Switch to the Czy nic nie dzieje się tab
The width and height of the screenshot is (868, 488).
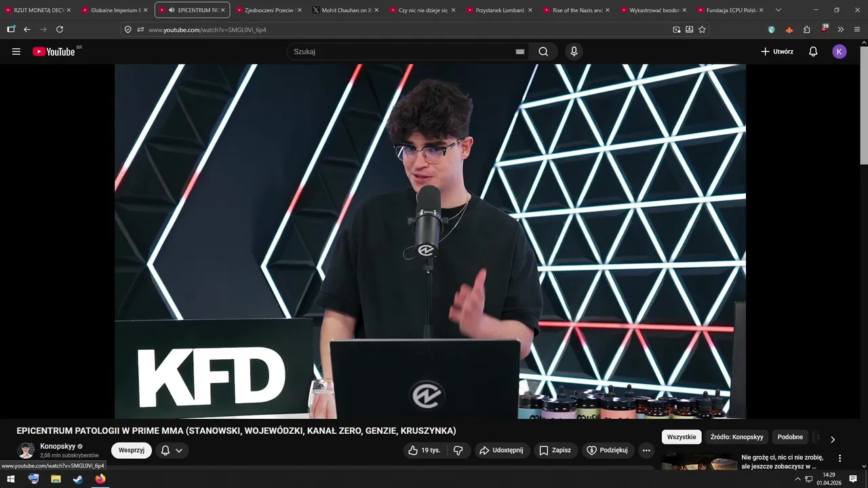[423, 10]
